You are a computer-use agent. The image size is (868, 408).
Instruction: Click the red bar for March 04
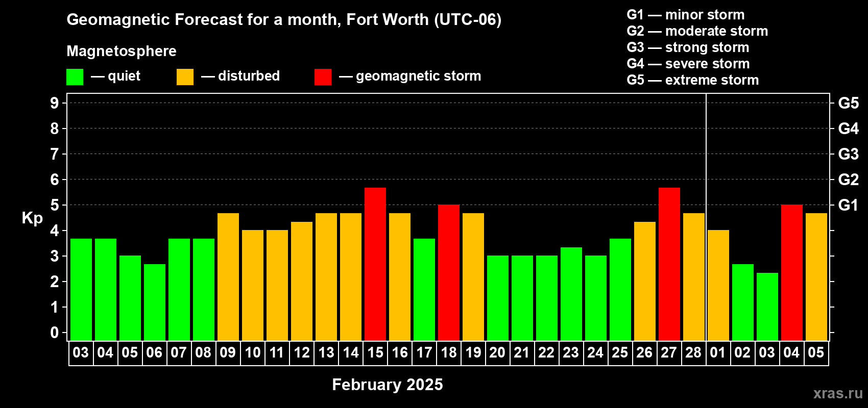[x=792, y=273]
